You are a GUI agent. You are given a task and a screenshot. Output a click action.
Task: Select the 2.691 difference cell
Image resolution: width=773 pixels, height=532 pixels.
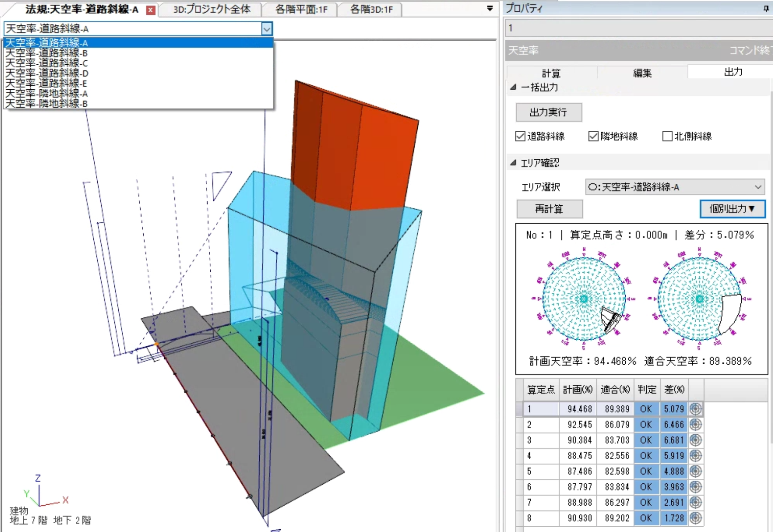[673, 503]
